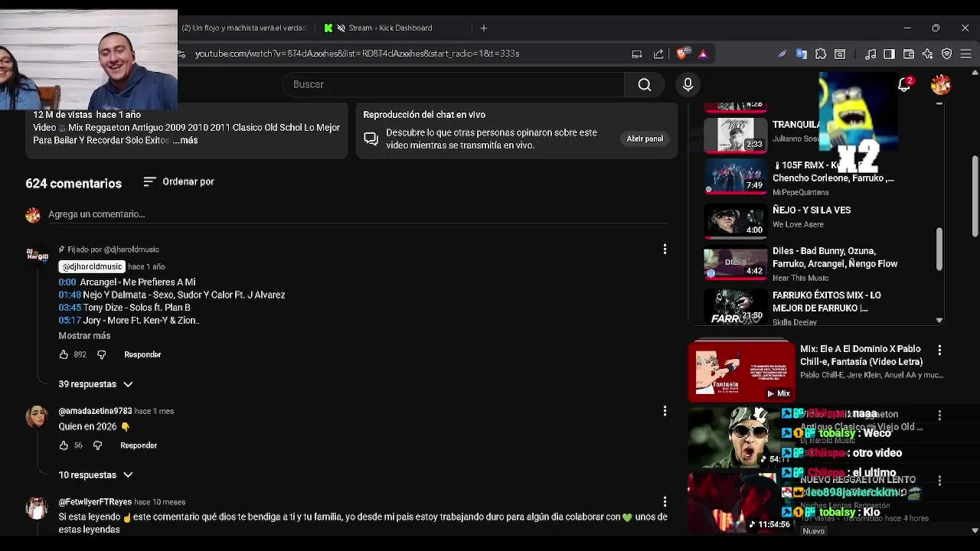
Task: Dislike the pinned djharoldmusic comment
Action: click(x=101, y=354)
